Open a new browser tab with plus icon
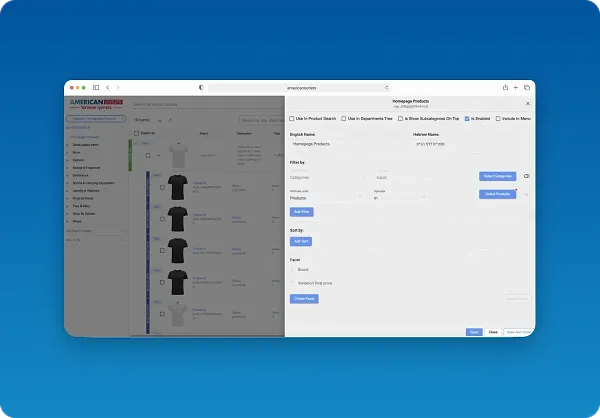 click(x=516, y=88)
